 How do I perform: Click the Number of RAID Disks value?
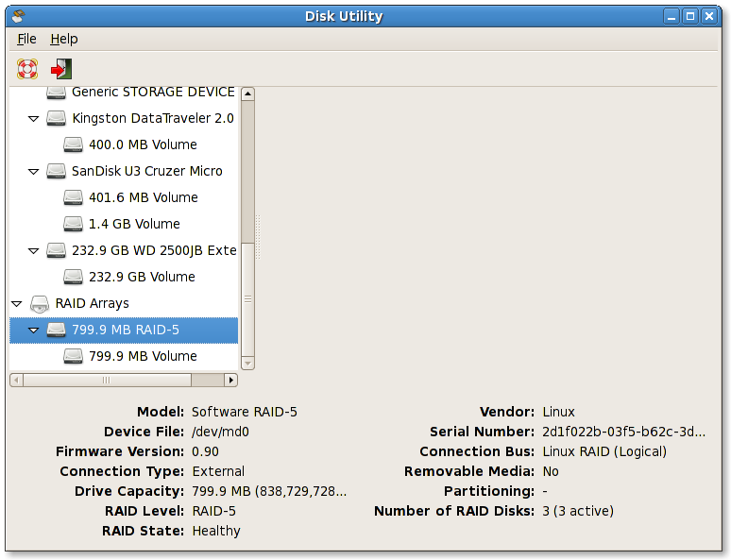click(x=578, y=512)
